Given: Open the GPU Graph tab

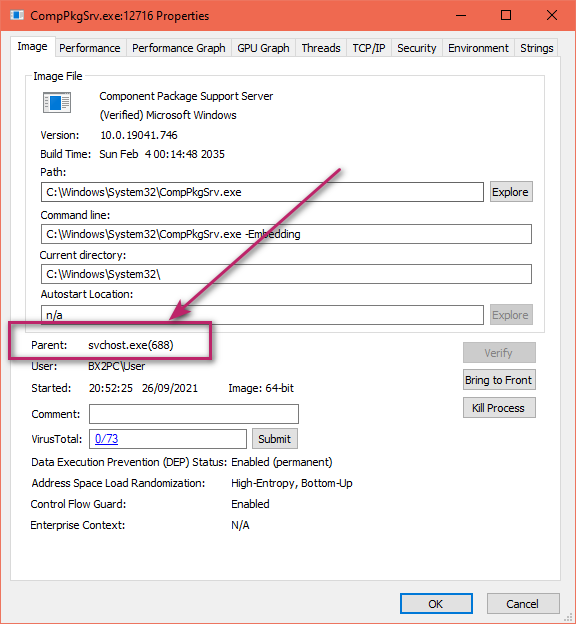Looking at the screenshot, I should click(263, 48).
